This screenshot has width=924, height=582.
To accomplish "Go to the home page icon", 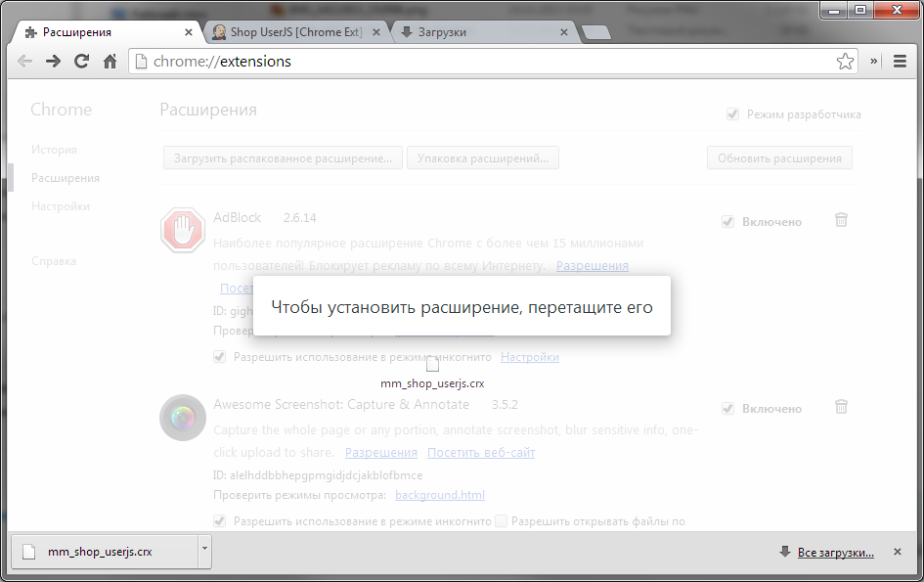I will (x=110, y=62).
